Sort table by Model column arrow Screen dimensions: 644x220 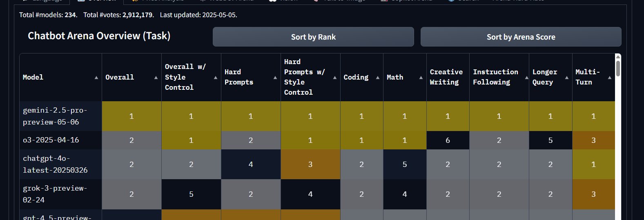tap(96, 78)
